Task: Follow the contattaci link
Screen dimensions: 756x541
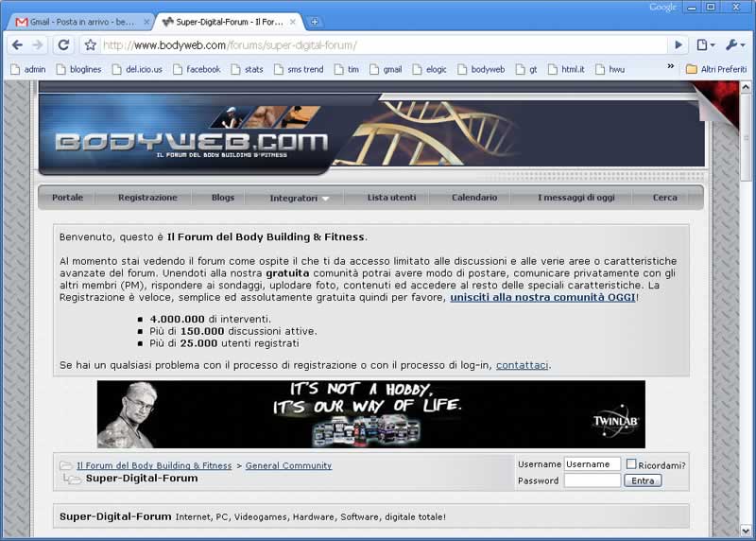Action: (523, 365)
